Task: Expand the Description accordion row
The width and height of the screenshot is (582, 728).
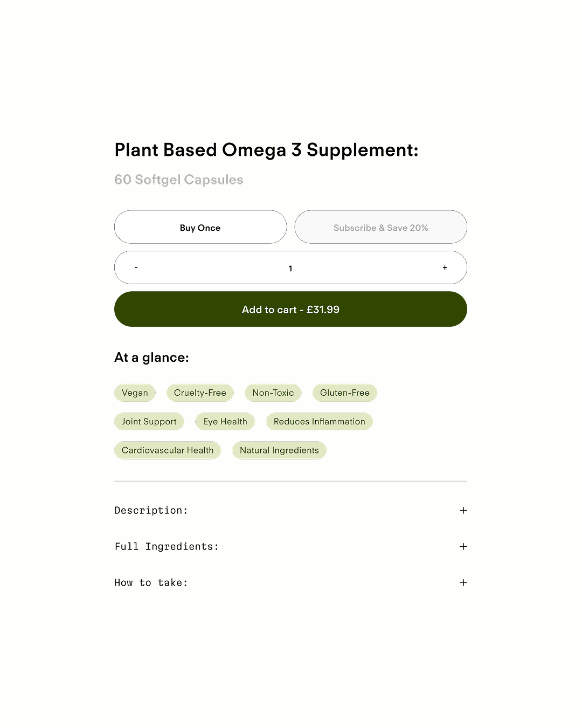Action: (151, 510)
